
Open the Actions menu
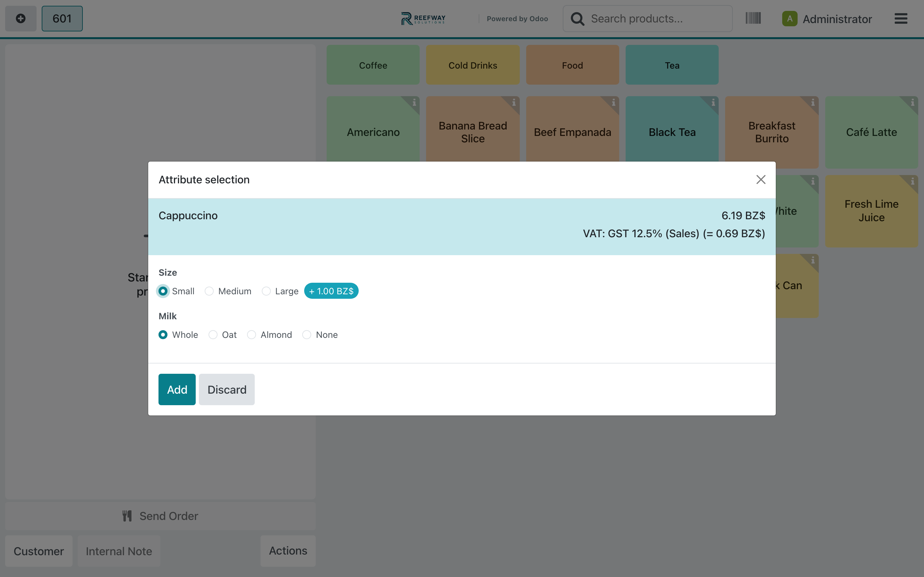point(288,551)
